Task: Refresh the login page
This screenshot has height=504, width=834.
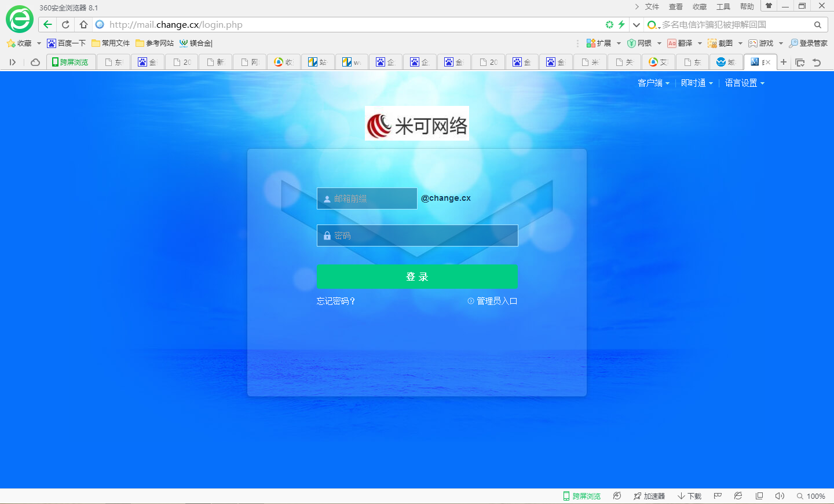Action: [x=65, y=24]
